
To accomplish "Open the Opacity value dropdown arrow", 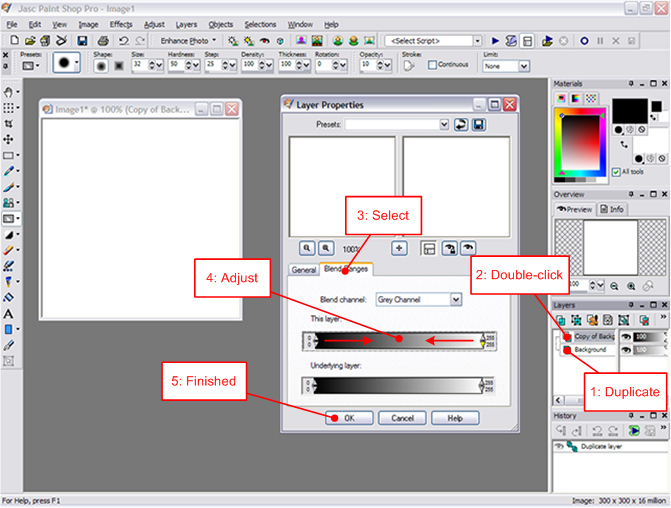I will [387, 65].
